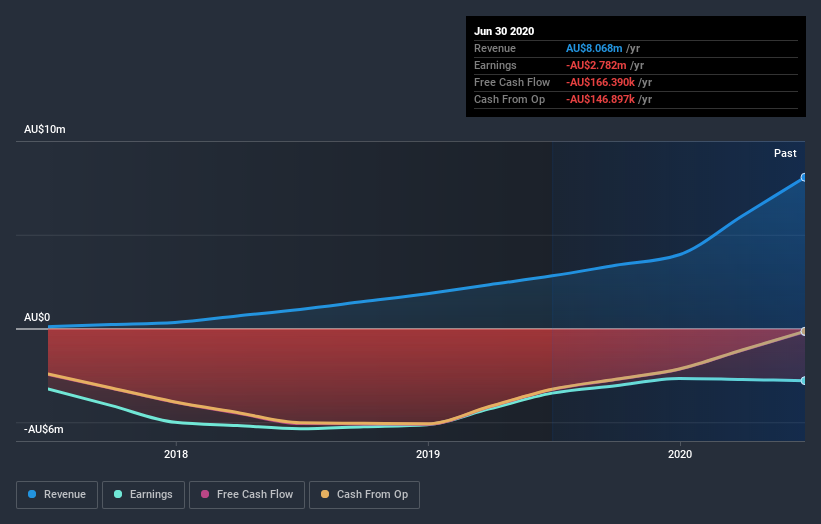The image size is (821, 524).
Task: Select the -AU$2.782m earnings value
Action: coord(596,65)
